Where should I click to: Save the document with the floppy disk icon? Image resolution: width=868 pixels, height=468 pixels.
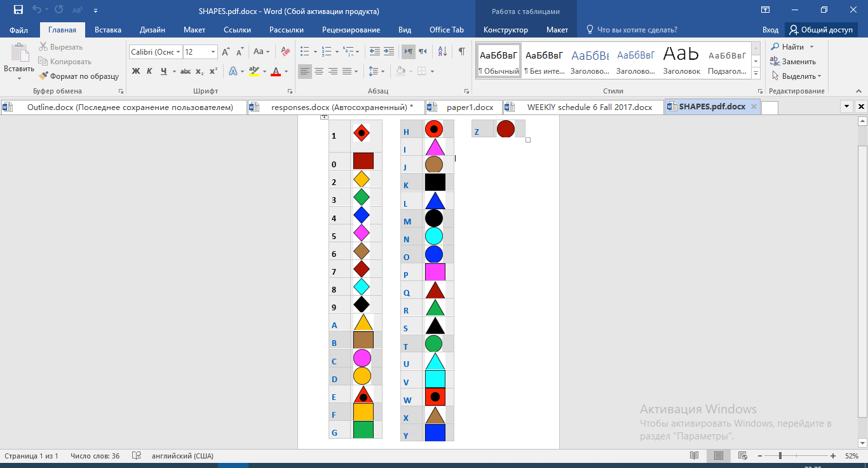(18, 10)
